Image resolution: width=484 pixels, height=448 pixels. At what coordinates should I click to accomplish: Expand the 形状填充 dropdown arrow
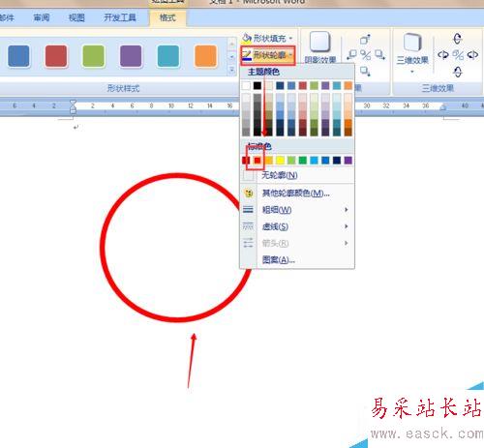(x=290, y=39)
